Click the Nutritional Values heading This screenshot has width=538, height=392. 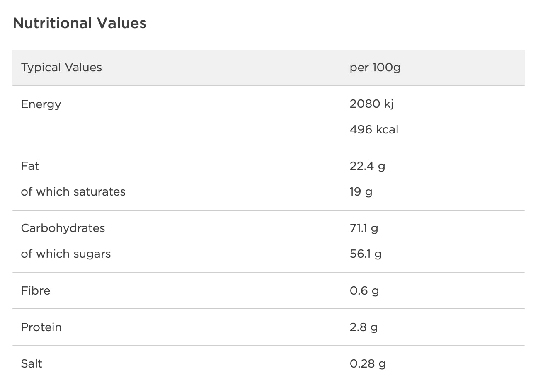[x=80, y=23]
